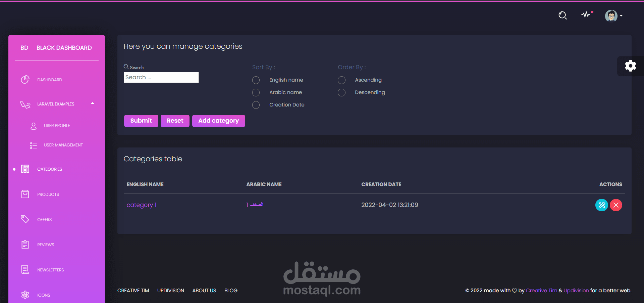Viewport: 644px width, 303px height.
Task: Click the BD logo abbreviation
Action: [24, 48]
